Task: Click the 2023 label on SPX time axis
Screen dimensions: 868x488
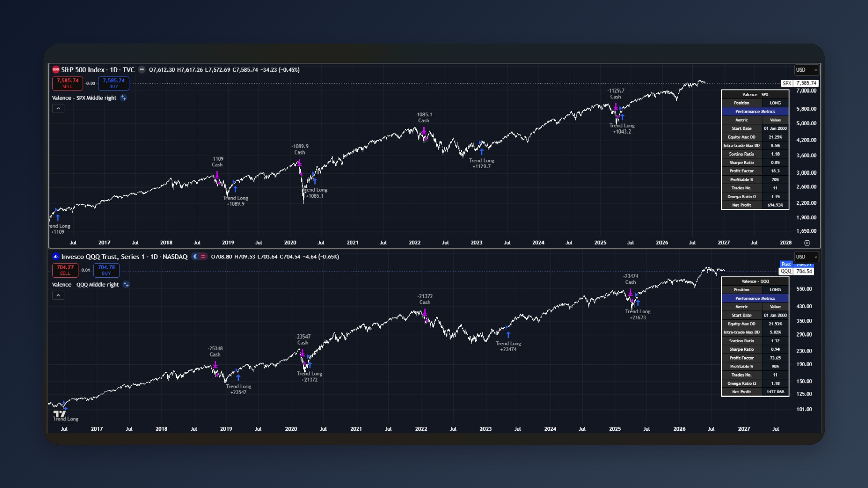Action: (476, 243)
